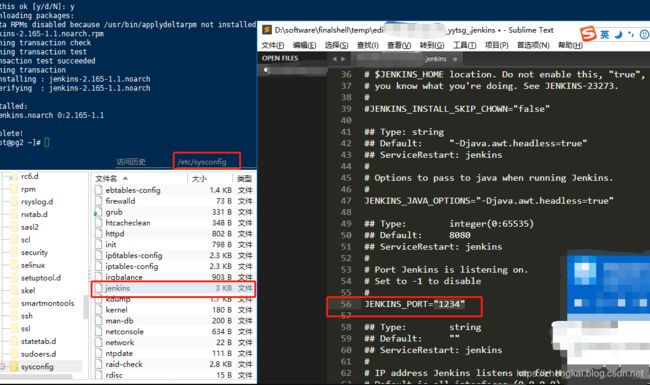Image resolution: width=650 pixels, height=385 pixels.
Task: Open the 首选项(N) menu
Action: [x=533, y=45]
